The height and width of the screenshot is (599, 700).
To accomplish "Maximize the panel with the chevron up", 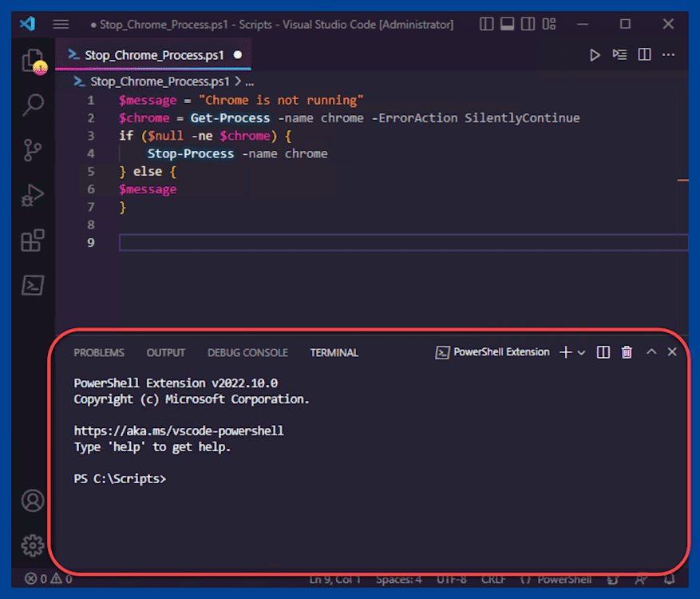I will [651, 351].
